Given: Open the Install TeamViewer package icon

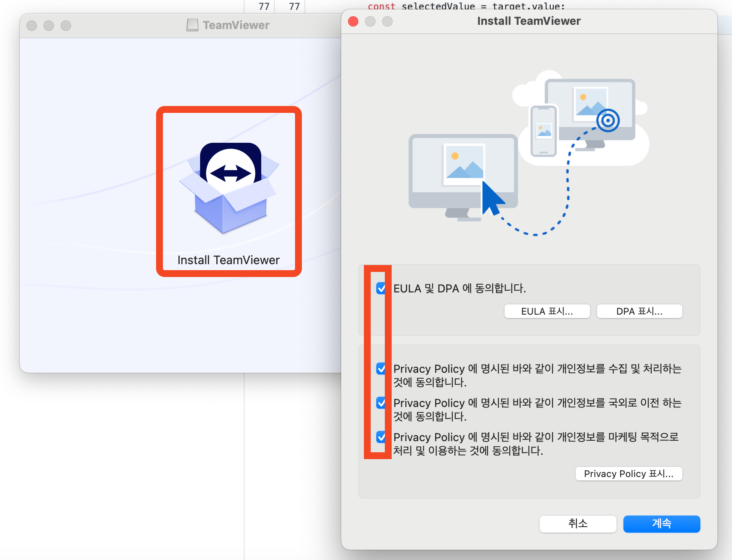Looking at the screenshot, I should pyautogui.click(x=229, y=188).
